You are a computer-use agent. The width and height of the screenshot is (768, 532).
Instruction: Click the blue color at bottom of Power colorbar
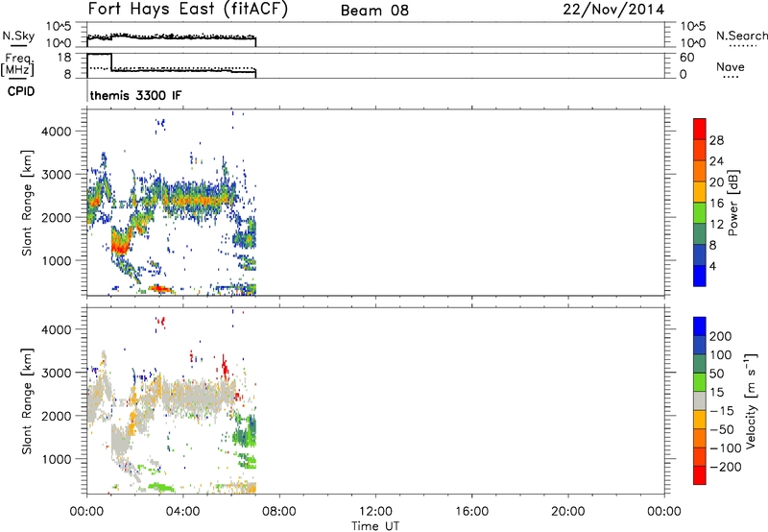click(x=700, y=277)
